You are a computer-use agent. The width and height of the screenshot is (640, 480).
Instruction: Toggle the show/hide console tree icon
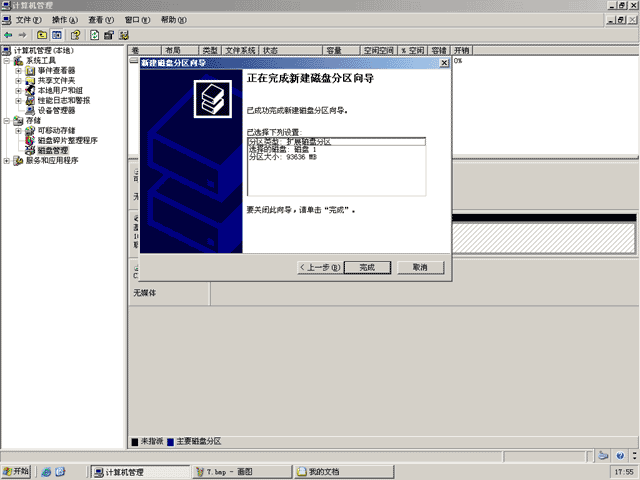click(x=56, y=36)
